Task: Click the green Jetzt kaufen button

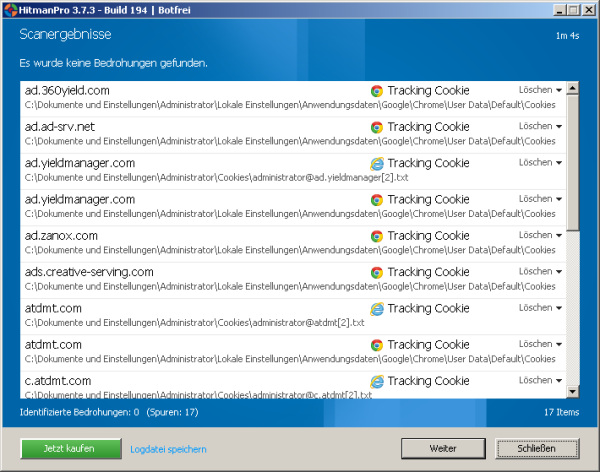Action: 71,449
